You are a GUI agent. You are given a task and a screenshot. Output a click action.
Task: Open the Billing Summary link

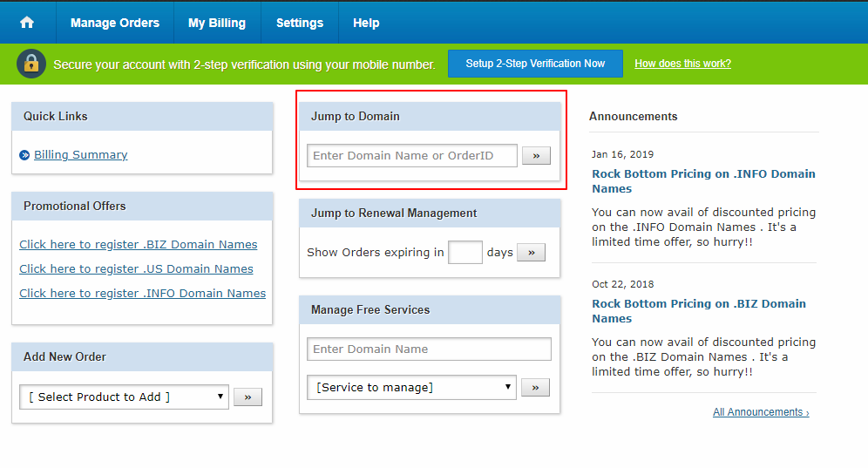click(80, 155)
